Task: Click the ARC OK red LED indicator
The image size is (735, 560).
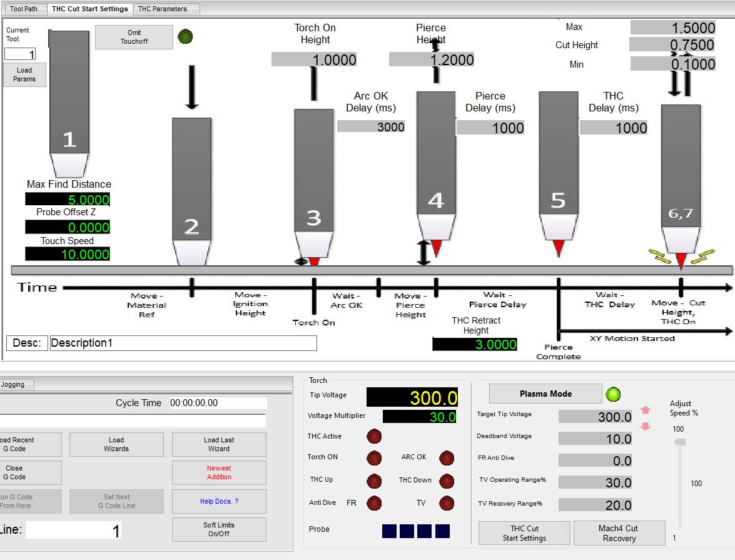Action: click(x=447, y=458)
